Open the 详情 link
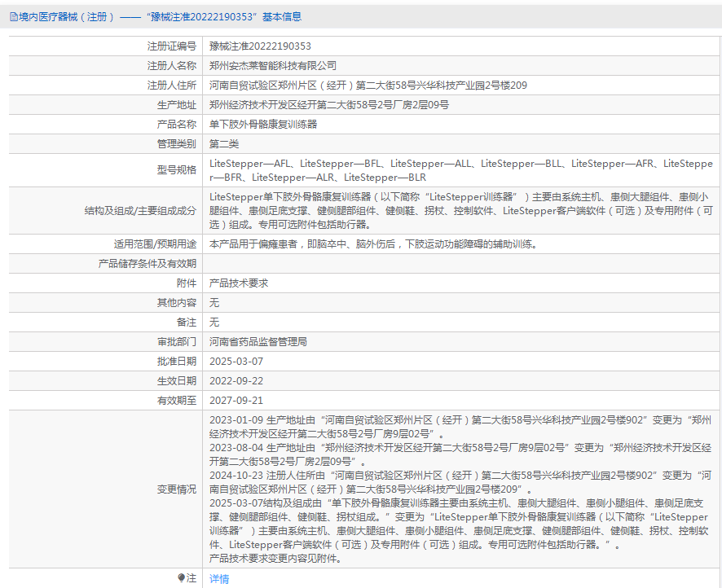 219,579
